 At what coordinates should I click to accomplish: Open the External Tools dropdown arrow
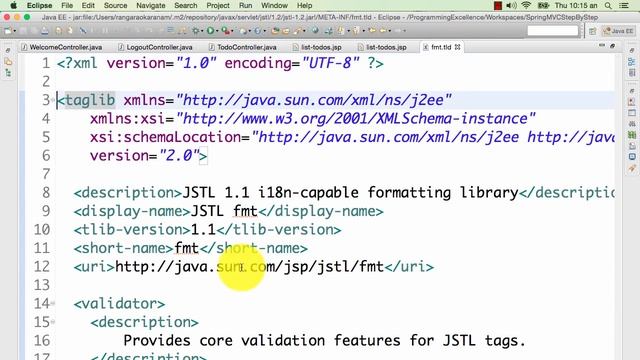pyautogui.click(x=233, y=31)
